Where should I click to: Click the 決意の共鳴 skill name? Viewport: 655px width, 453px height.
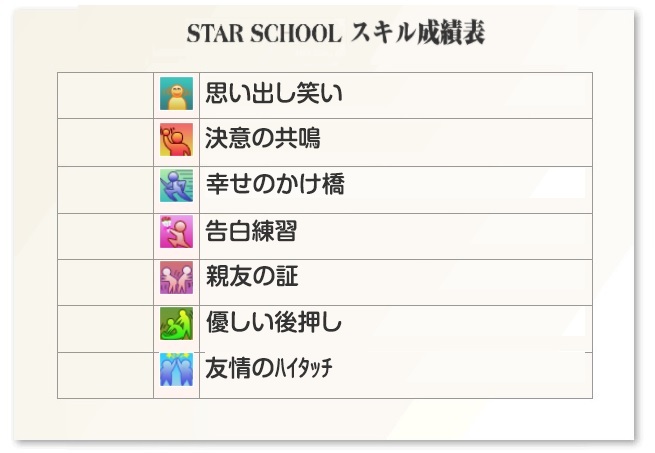coord(263,138)
